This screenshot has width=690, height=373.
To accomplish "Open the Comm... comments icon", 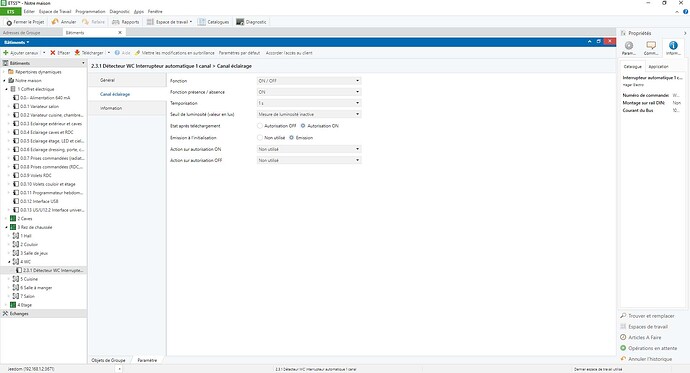I will click(x=651, y=48).
